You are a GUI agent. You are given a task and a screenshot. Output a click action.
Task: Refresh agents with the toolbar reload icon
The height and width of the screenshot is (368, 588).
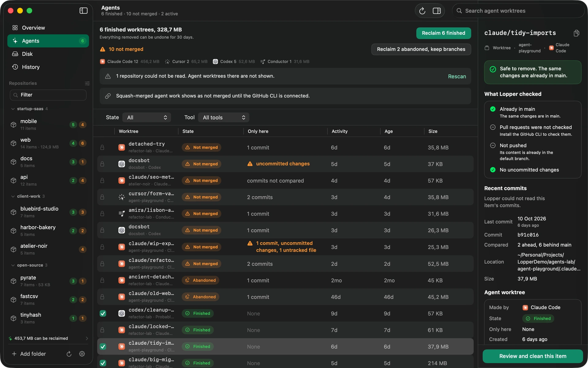(x=422, y=11)
